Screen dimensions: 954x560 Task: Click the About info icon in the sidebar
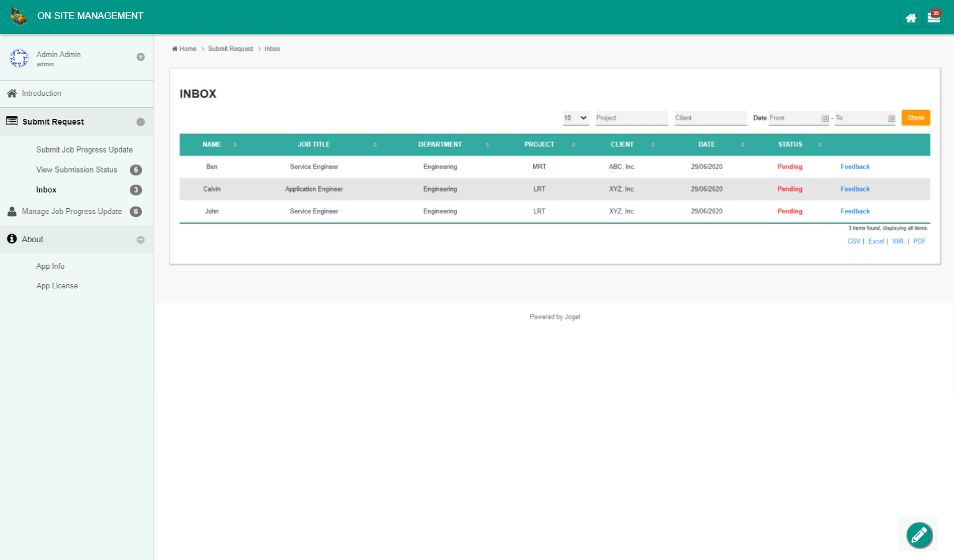pyautogui.click(x=10, y=239)
